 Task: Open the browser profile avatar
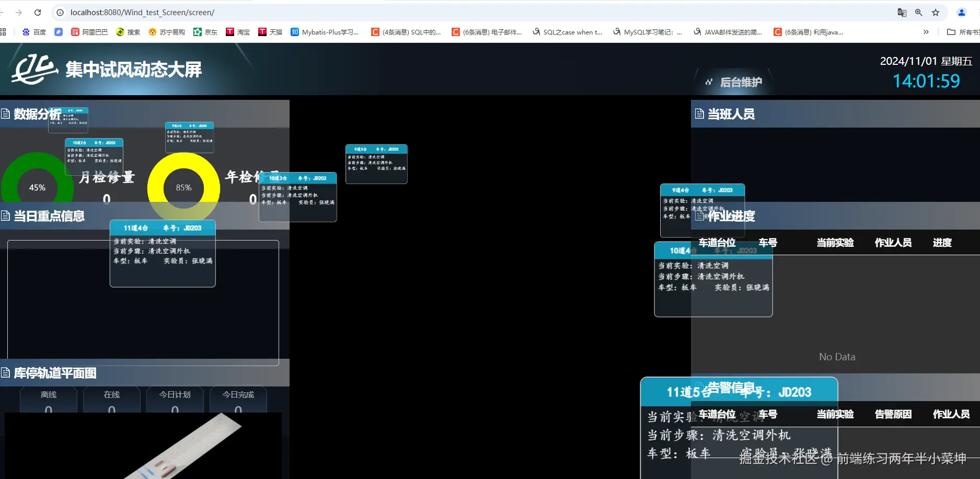[961, 13]
